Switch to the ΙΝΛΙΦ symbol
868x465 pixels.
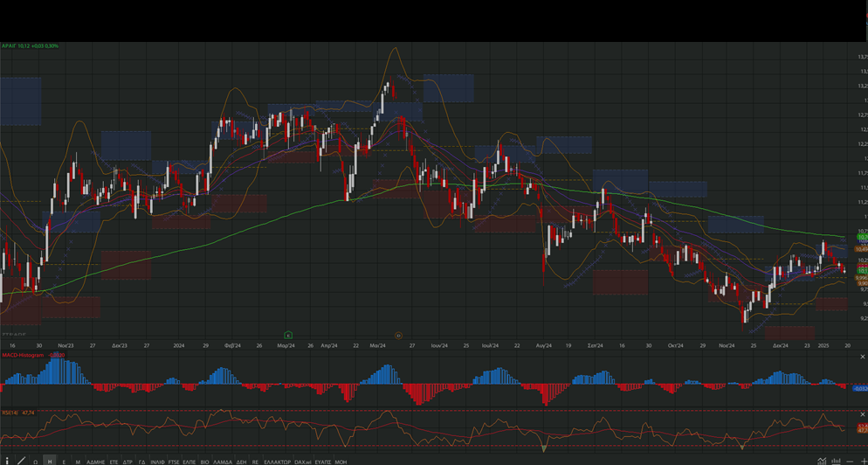158,462
